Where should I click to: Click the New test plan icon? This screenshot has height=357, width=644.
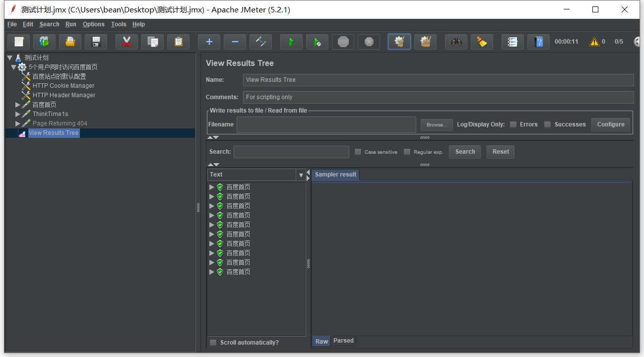click(19, 42)
